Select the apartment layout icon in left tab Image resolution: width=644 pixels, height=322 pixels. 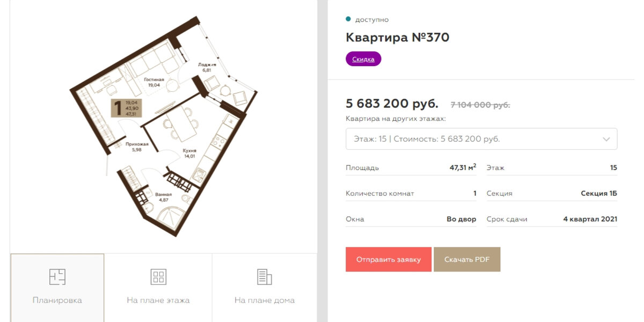[56, 277]
